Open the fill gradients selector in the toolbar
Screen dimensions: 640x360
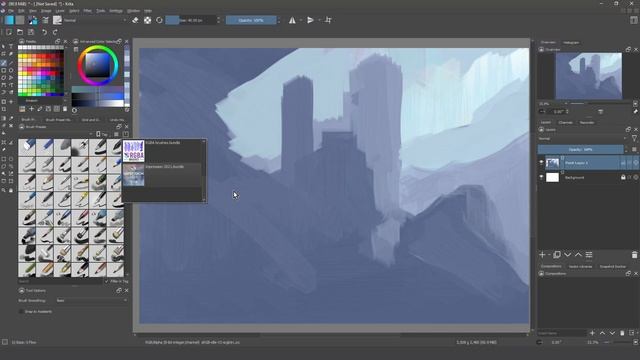point(9,20)
